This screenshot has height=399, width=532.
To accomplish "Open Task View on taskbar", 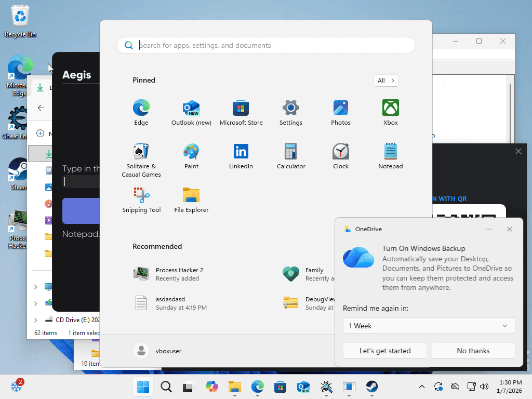I will [x=189, y=387].
